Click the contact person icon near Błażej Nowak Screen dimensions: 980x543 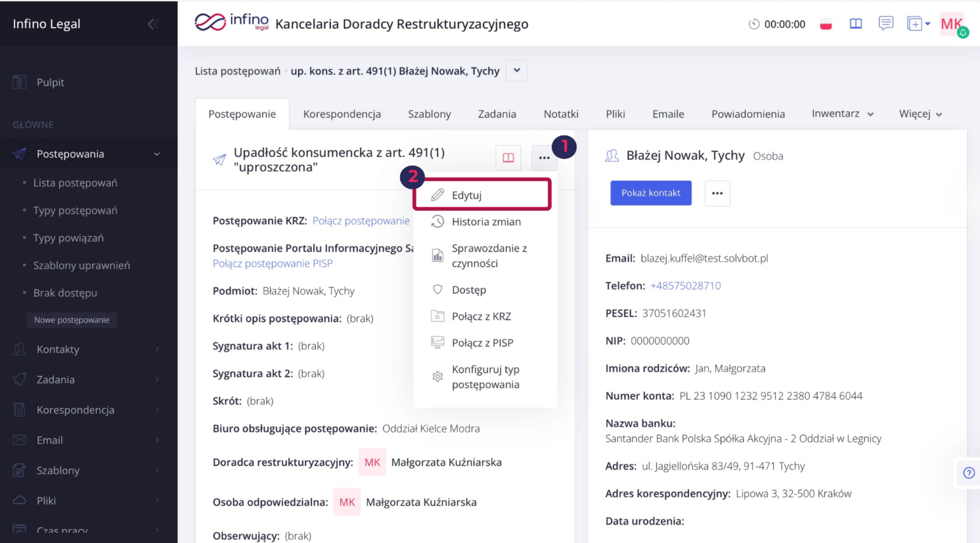(x=612, y=156)
